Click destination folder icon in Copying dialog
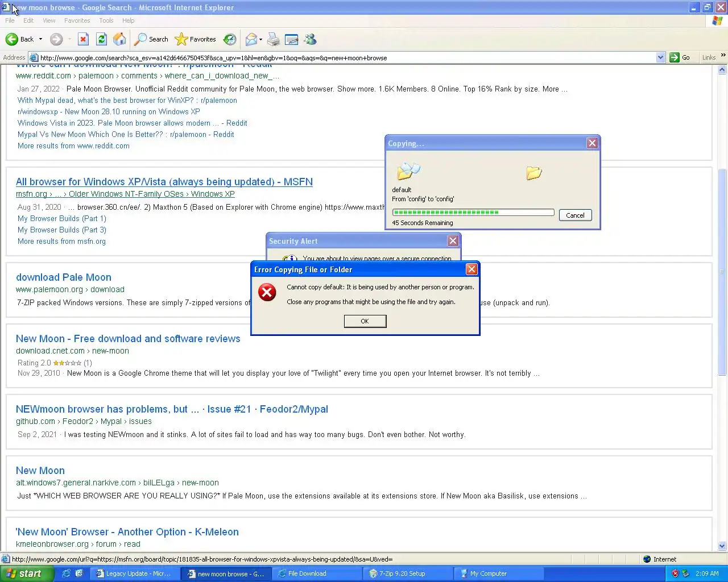 point(534,173)
